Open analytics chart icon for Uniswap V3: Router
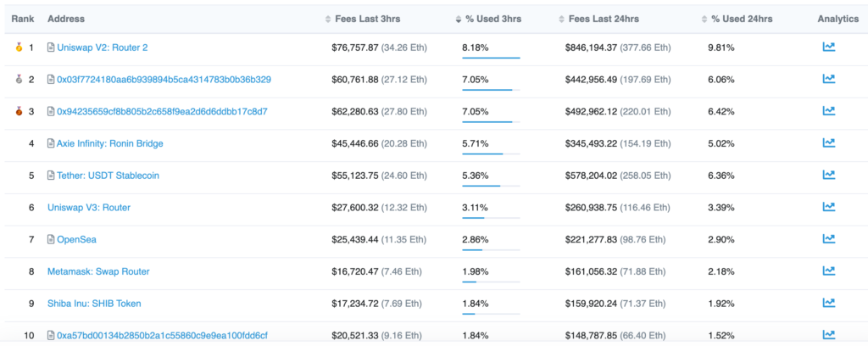The height and width of the screenshot is (346, 868). (x=829, y=207)
